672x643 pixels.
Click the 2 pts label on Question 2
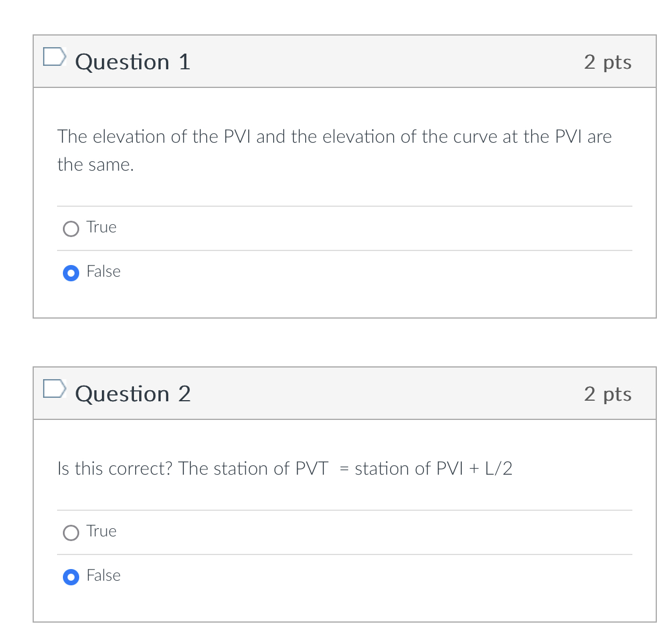coord(607,394)
